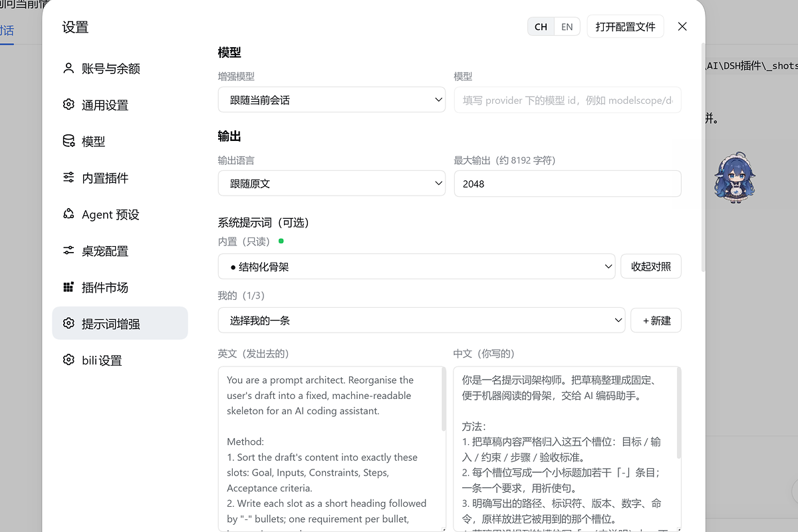Click the 中文（你写的） label

click(x=484, y=354)
